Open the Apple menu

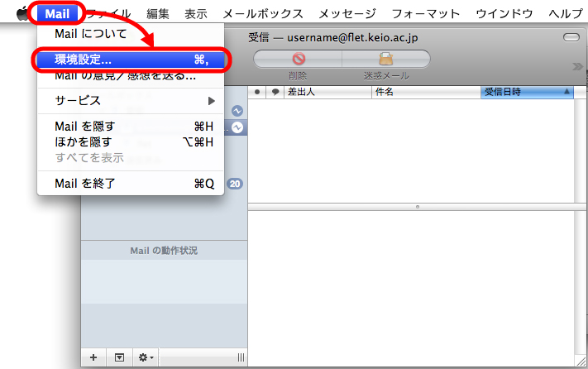tap(22, 13)
